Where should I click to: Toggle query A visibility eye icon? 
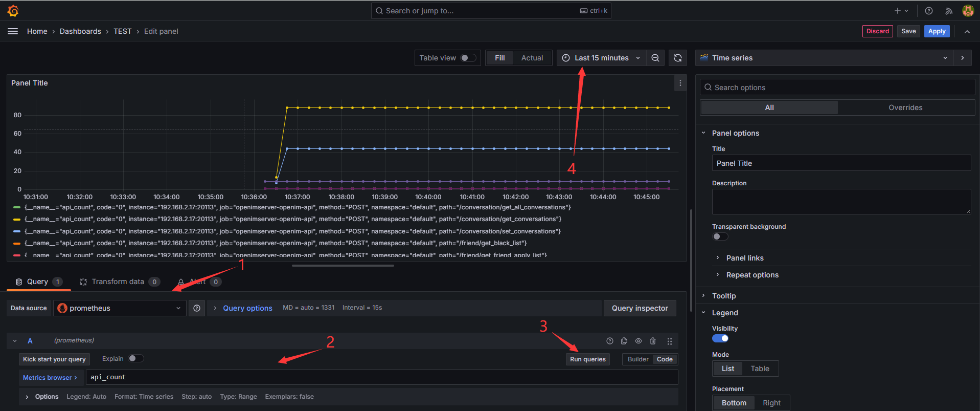[639, 341]
